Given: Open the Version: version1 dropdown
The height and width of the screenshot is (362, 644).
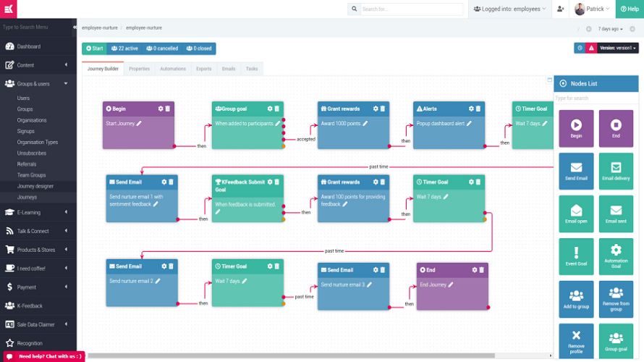Looking at the screenshot, I should pyautogui.click(x=618, y=48).
